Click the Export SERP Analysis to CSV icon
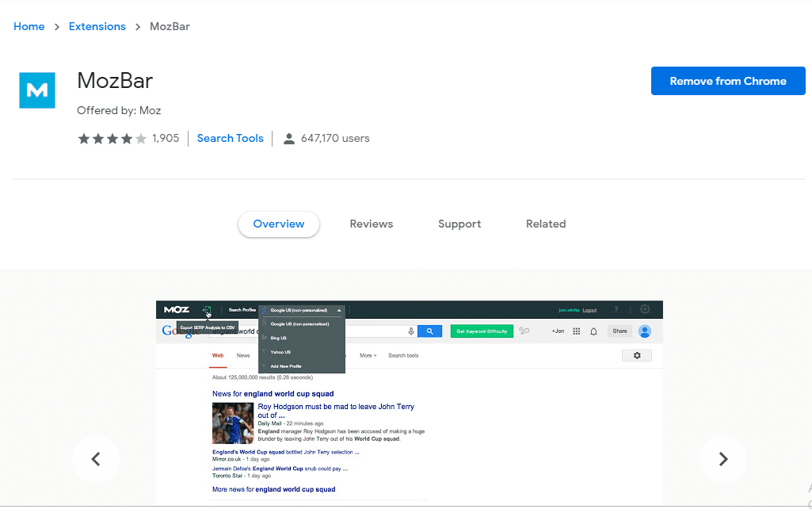 coord(207,310)
